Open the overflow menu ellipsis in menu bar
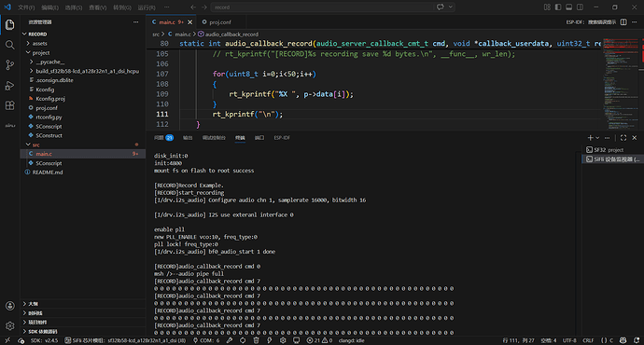This screenshot has height=345, width=644. click(166, 7)
